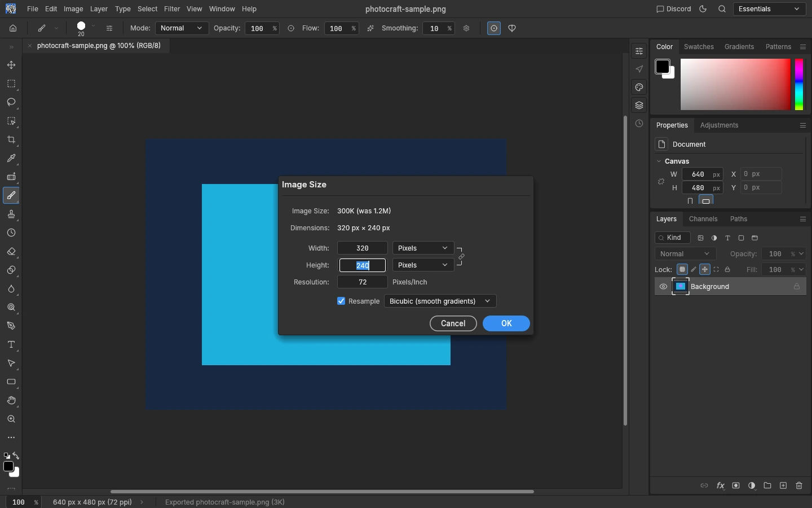Open the brush Mode Normal dropdown

click(x=182, y=28)
